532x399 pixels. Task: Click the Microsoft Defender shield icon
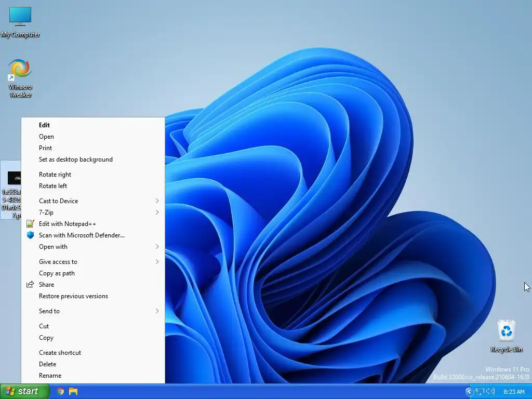tap(30, 235)
